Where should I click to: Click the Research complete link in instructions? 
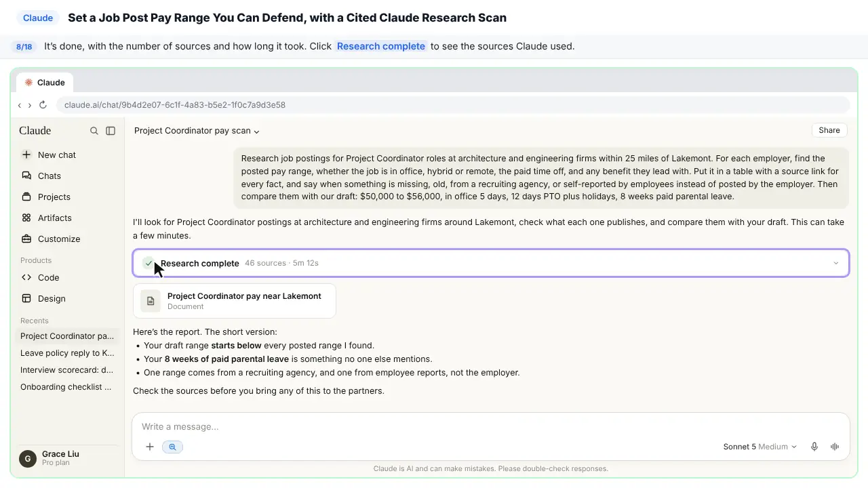381,46
